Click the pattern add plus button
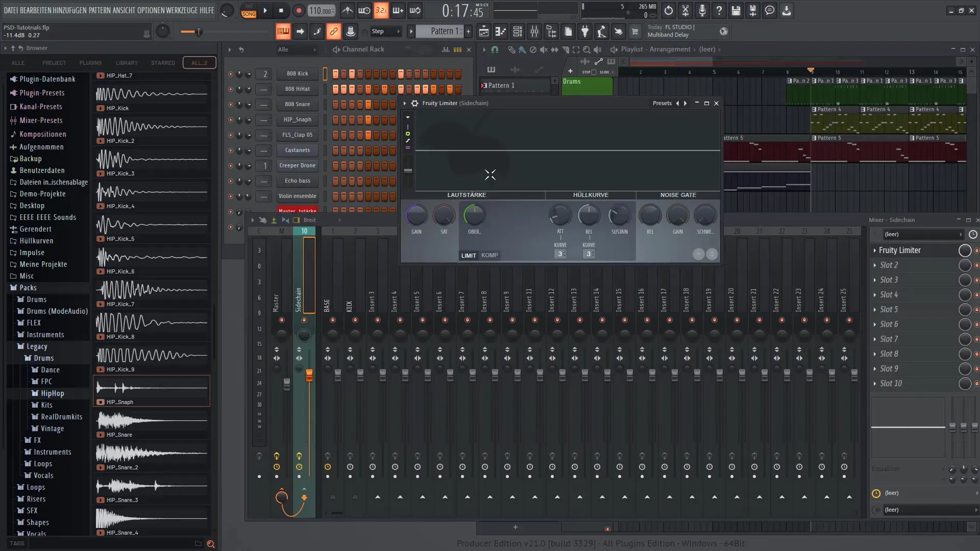Viewport: 980px width, 551px height. pyautogui.click(x=468, y=32)
